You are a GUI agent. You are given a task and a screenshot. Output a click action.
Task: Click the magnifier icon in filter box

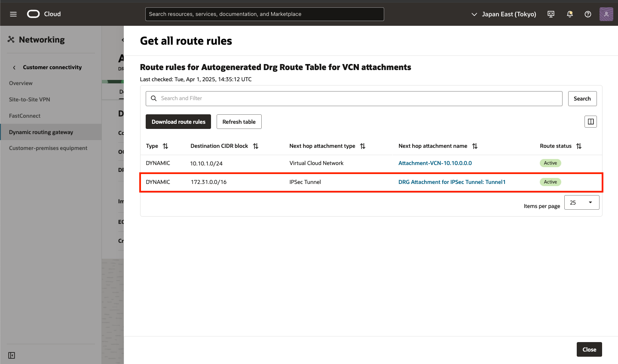click(153, 98)
